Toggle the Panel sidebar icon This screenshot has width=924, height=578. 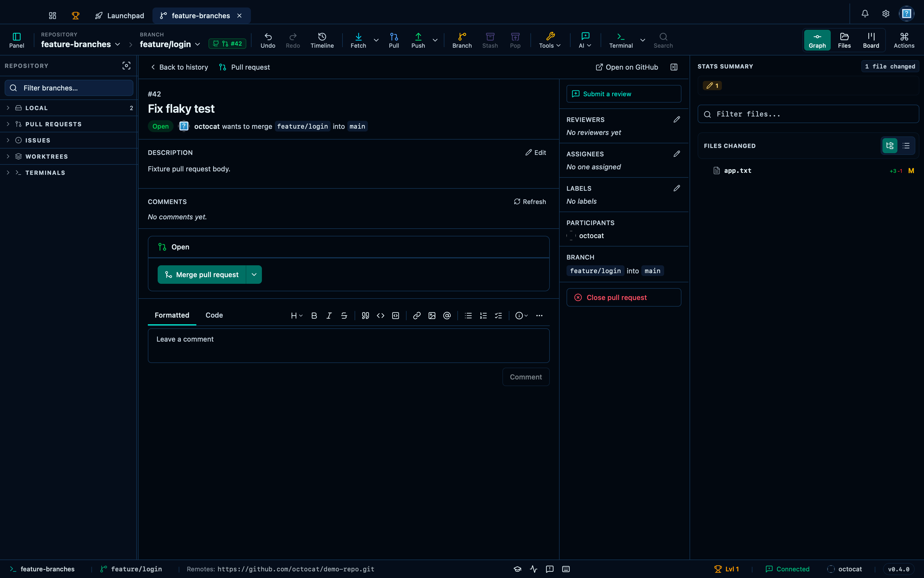(x=16, y=40)
